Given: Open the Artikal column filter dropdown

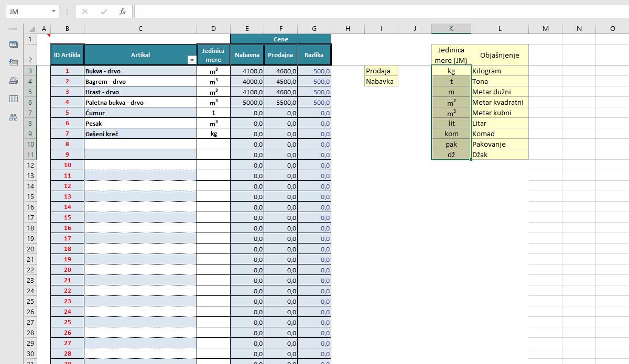Looking at the screenshot, I should [191, 60].
